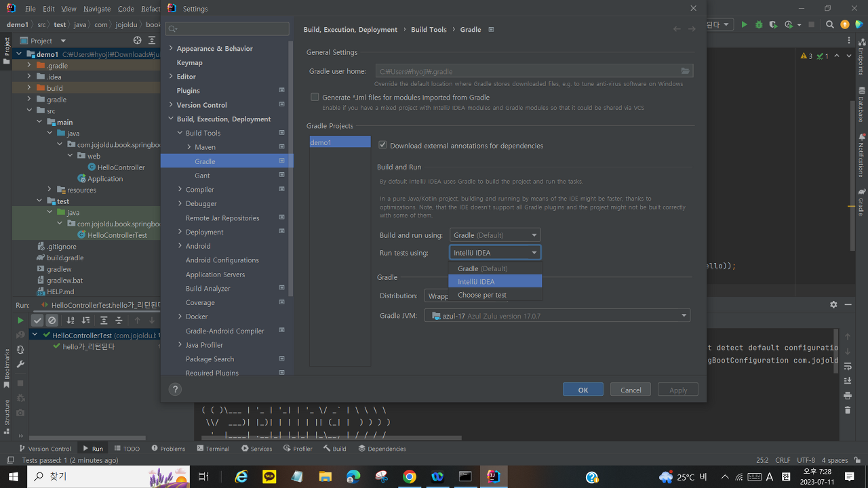
Task: Click the print icon in Run panel
Action: (x=848, y=396)
